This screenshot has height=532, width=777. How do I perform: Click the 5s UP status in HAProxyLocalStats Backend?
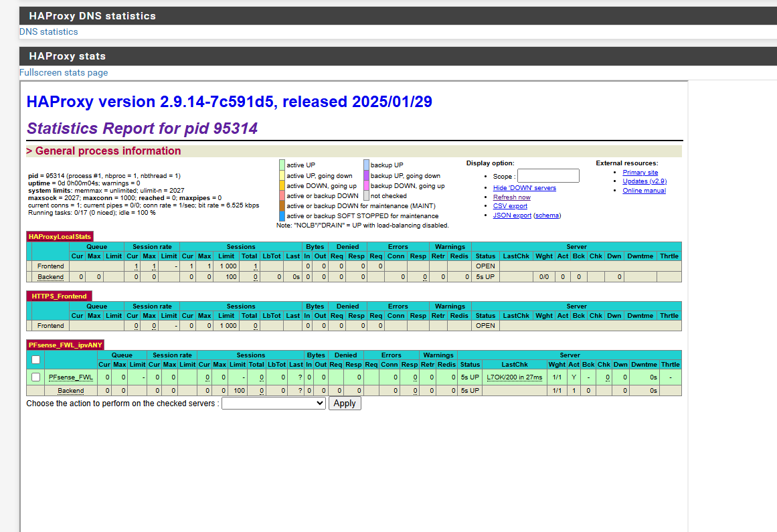point(485,277)
